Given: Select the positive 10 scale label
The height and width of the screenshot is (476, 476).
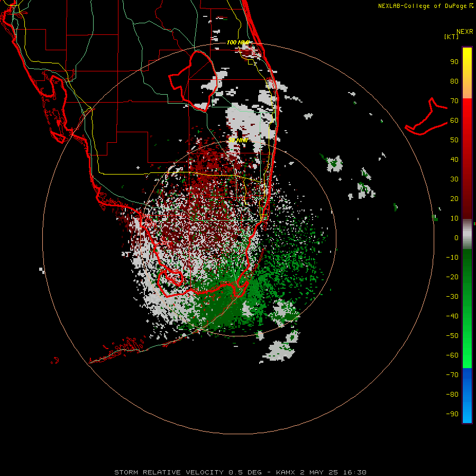Looking at the screenshot, I should (454, 218).
